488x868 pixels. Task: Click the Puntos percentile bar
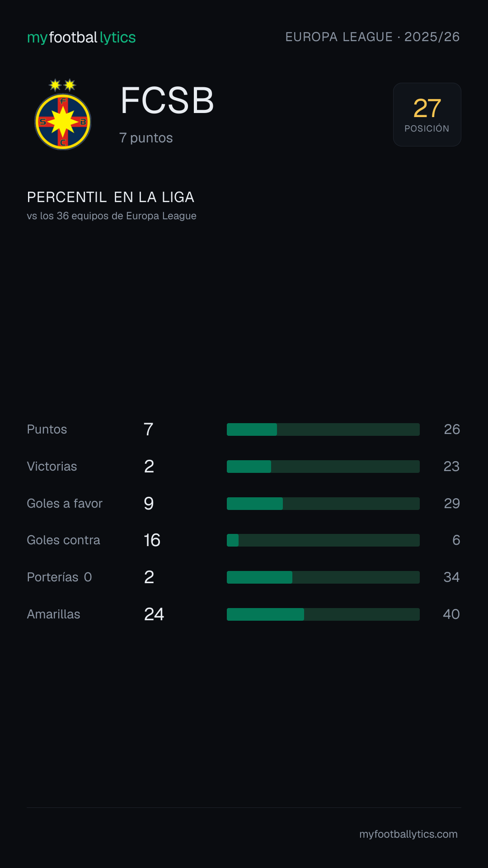pos(323,429)
